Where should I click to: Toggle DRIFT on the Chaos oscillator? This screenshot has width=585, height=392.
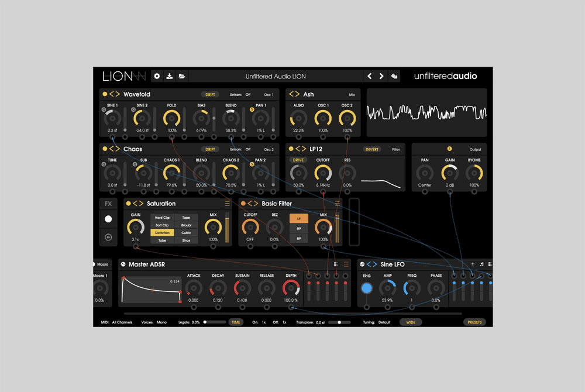210,149
